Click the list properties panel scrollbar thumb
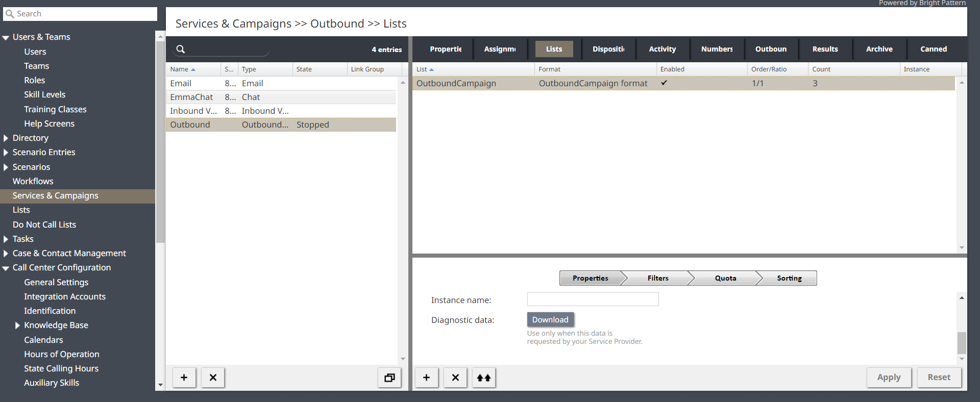The width and height of the screenshot is (980, 402). 962,343
